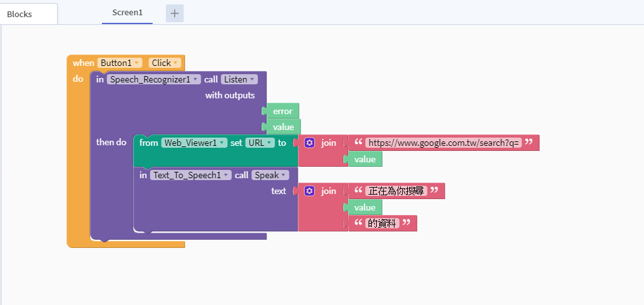Click the gear icon on the URL join block

[309, 143]
